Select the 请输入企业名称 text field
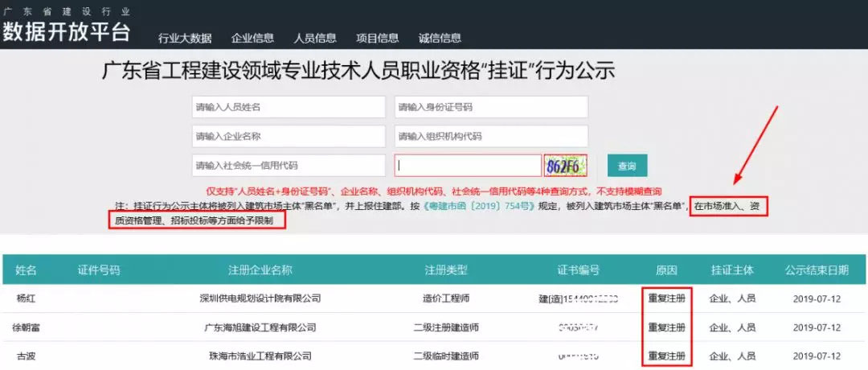This screenshot has height=370, width=868. 289,136
